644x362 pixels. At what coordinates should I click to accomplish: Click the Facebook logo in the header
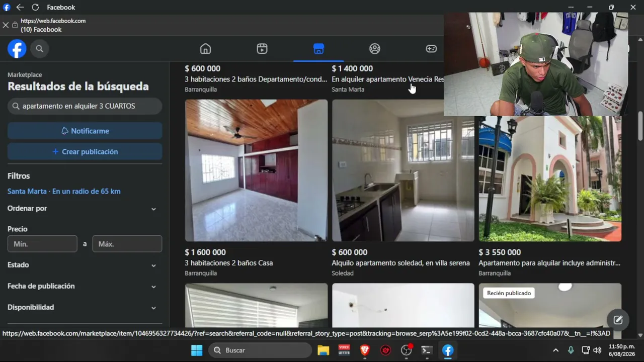click(x=17, y=49)
